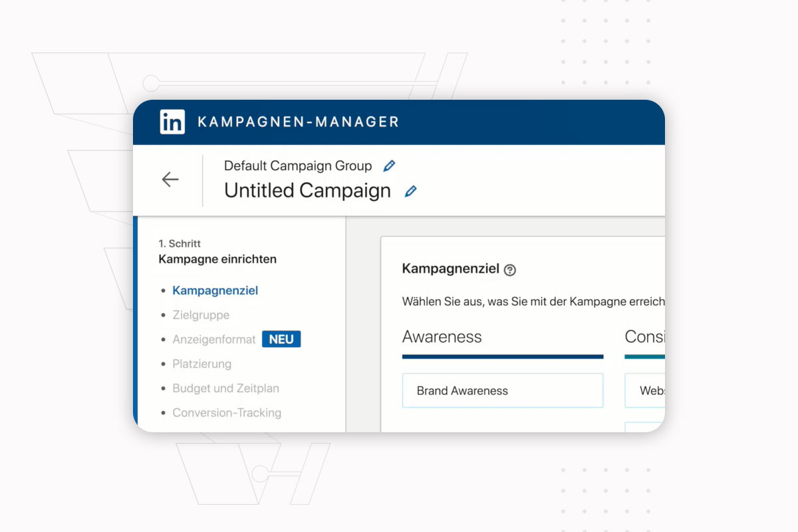Open the Anzeigenformat step
798x532 pixels.
(x=214, y=339)
